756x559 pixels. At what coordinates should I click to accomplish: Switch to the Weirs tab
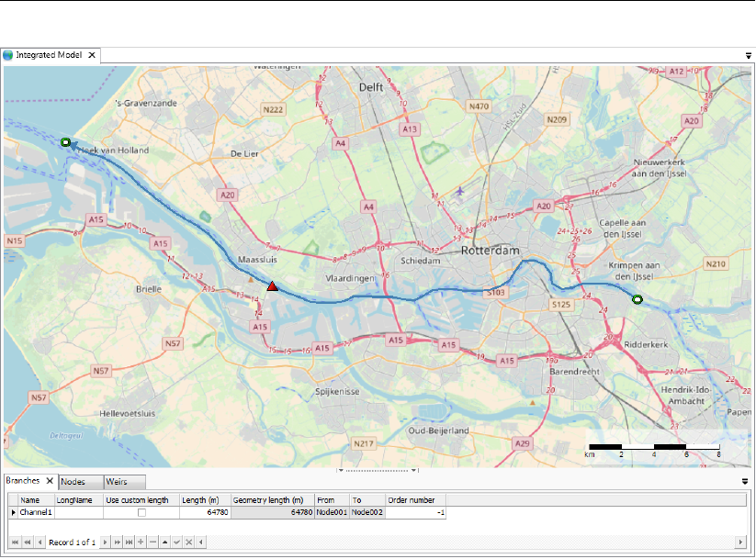125,482
